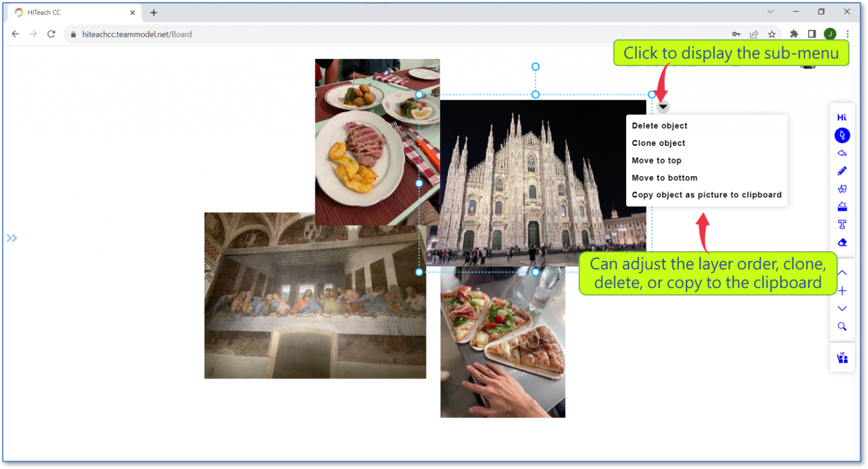Image resolution: width=868 pixels, height=469 pixels.
Task: Choose Clone object
Action: [x=658, y=143]
